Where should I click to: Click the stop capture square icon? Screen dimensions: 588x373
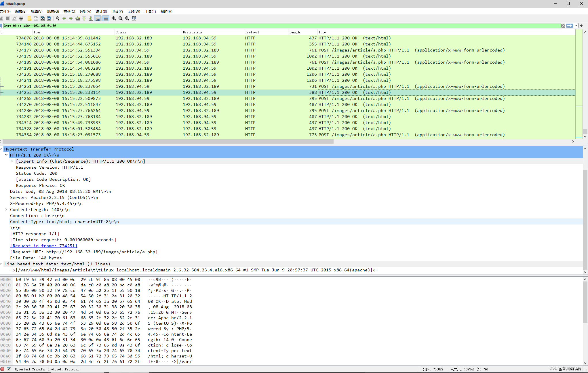pyautogui.click(x=8, y=18)
